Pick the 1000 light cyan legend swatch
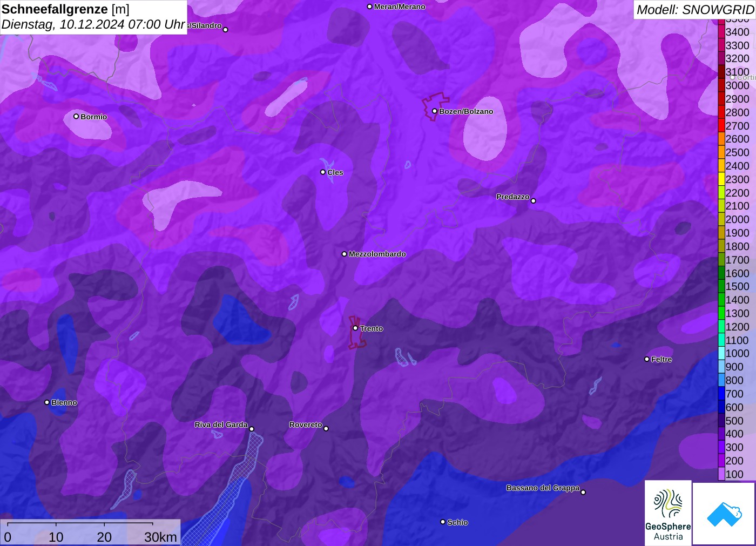The image size is (756, 546). (721, 353)
